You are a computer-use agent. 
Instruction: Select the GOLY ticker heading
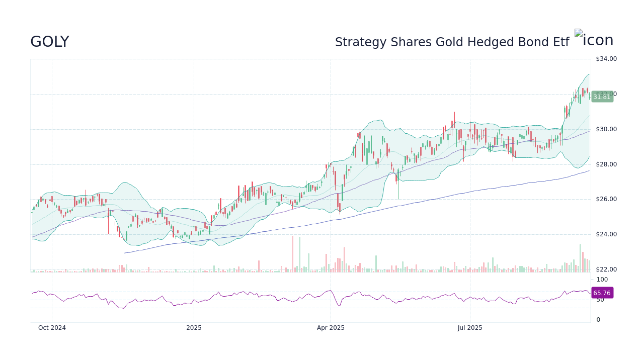pos(49,41)
